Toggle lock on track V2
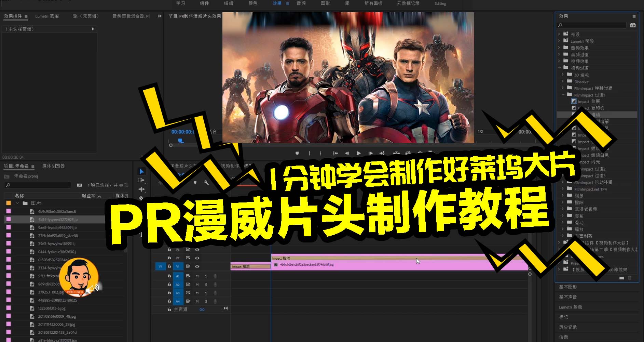The width and height of the screenshot is (644, 342). tap(169, 258)
